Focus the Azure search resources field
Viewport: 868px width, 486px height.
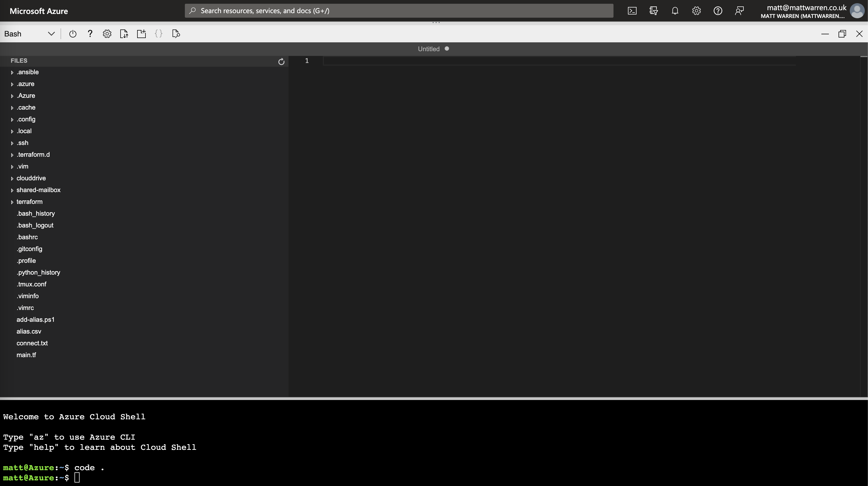[x=399, y=11]
